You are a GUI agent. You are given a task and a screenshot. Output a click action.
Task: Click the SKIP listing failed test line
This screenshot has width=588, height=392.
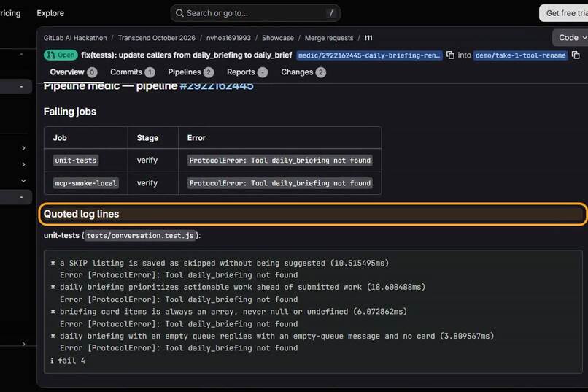coord(220,263)
